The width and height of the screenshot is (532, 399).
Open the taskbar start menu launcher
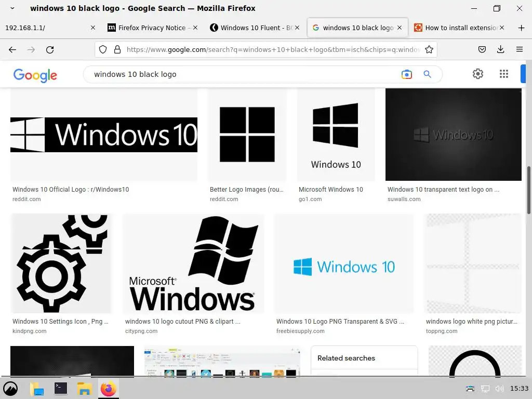tap(10, 389)
